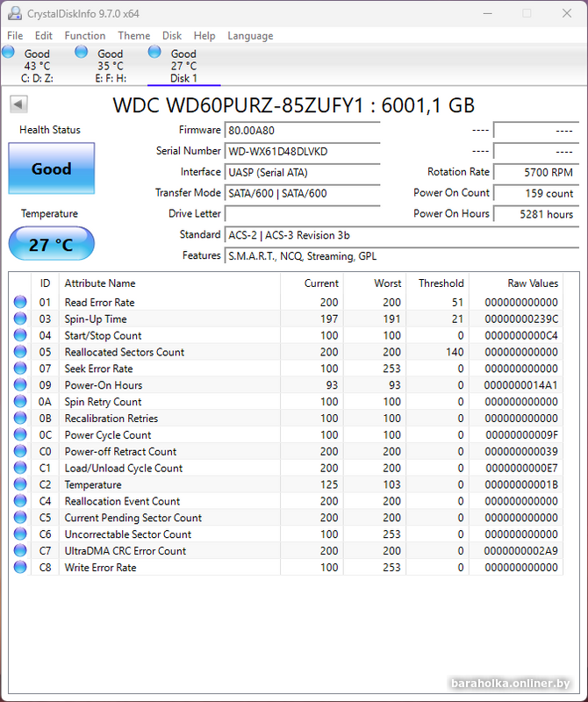Click the Attribute Name column header
This screenshot has width=588, height=702.
coord(169,283)
